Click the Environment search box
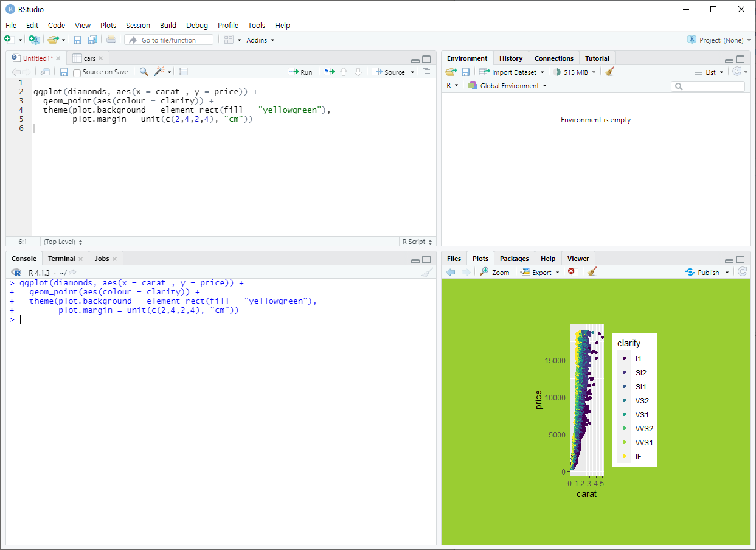This screenshot has width=756, height=550. point(708,86)
